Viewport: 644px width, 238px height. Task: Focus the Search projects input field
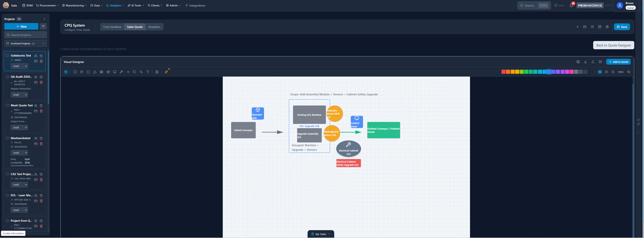click(x=26, y=35)
